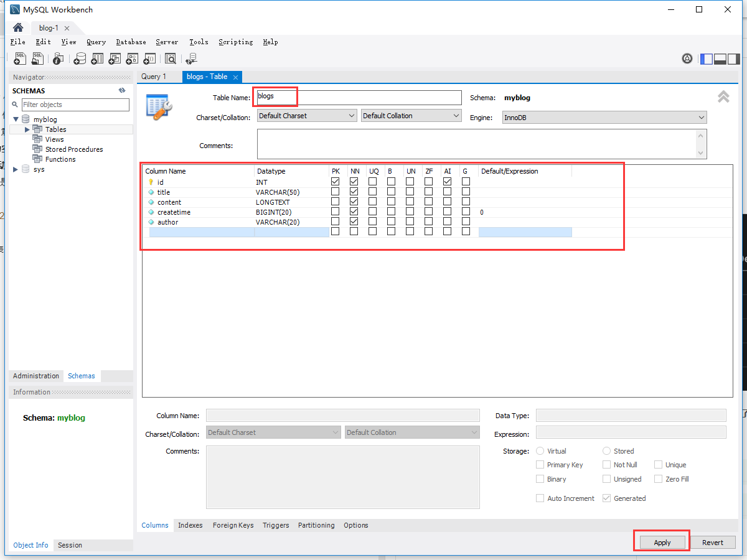Select the Views tree item
The width and height of the screenshot is (747, 560).
click(55, 139)
